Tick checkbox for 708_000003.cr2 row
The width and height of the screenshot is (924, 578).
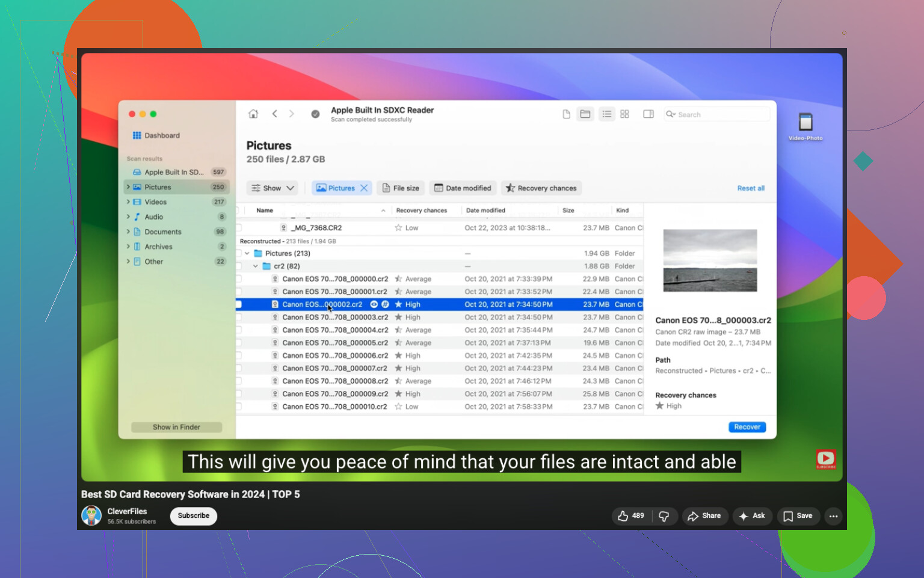coord(239,317)
